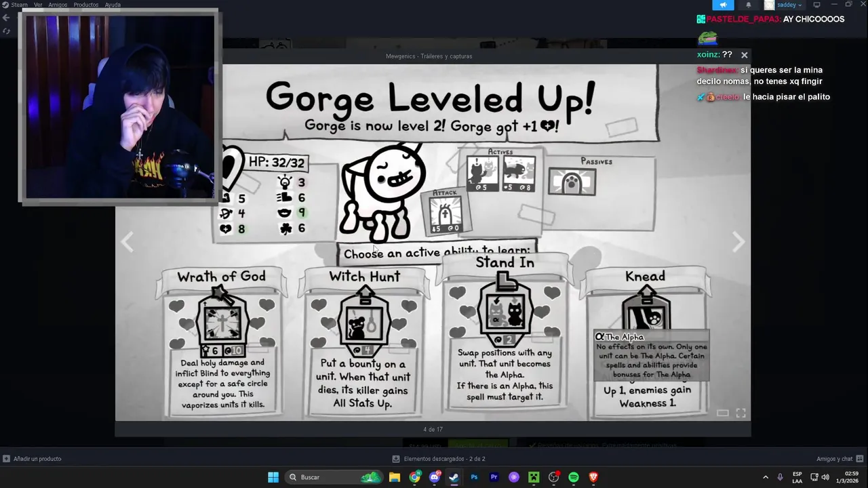Expand the system tray hidden icons chevron

pos(766,477)
